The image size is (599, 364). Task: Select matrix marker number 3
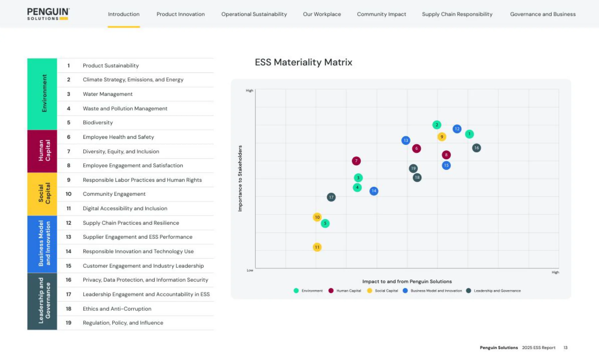point(358,178)
